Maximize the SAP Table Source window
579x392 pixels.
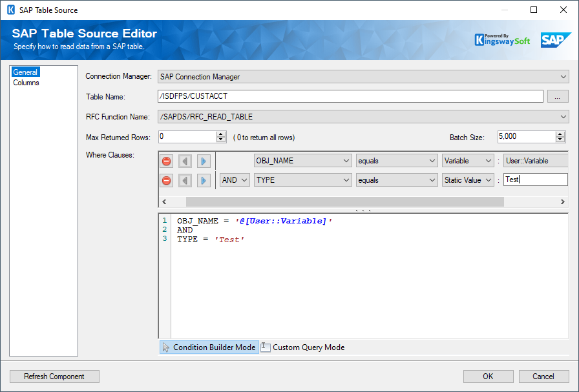coord(534,10)
